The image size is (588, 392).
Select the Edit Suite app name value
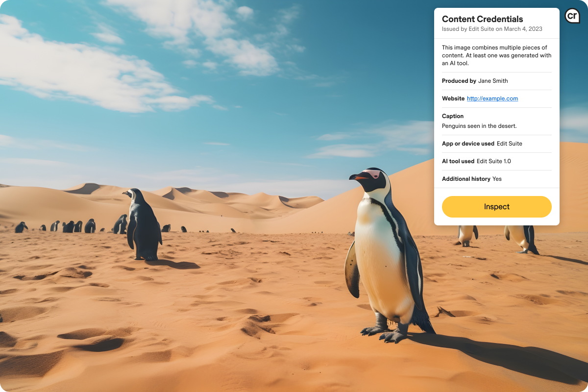coord(510,144)
